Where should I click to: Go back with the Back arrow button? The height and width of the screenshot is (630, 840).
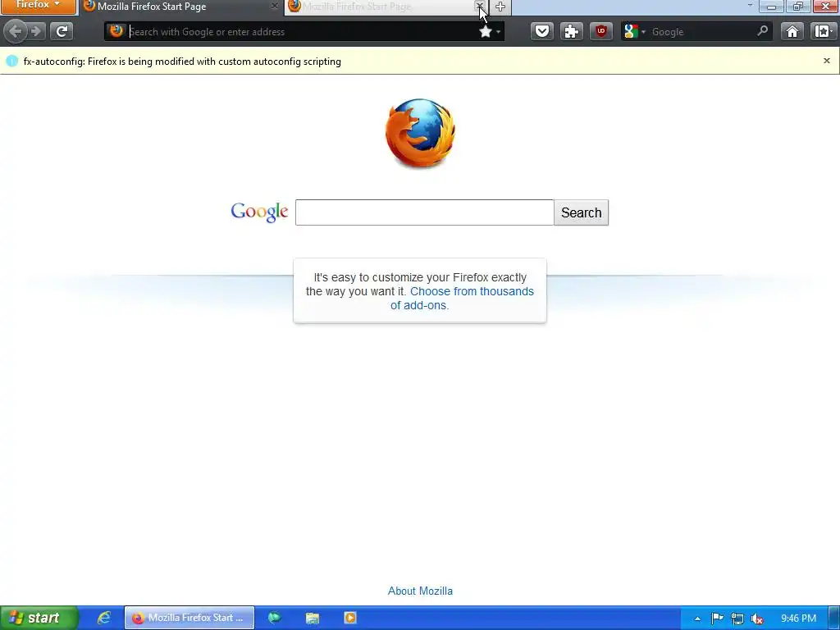pyautogui.click(x=15, y=32)
